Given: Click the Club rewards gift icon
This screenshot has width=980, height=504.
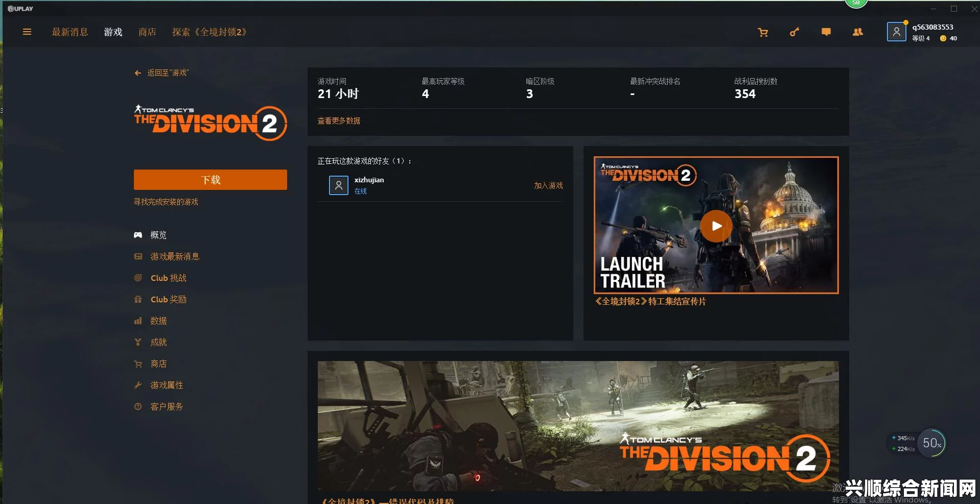Looking at the screenshot, I should 138,299.
